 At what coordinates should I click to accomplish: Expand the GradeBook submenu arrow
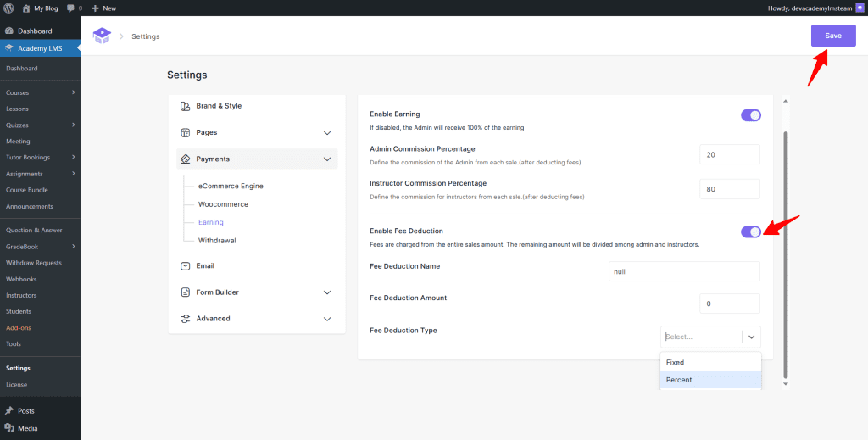74,247
